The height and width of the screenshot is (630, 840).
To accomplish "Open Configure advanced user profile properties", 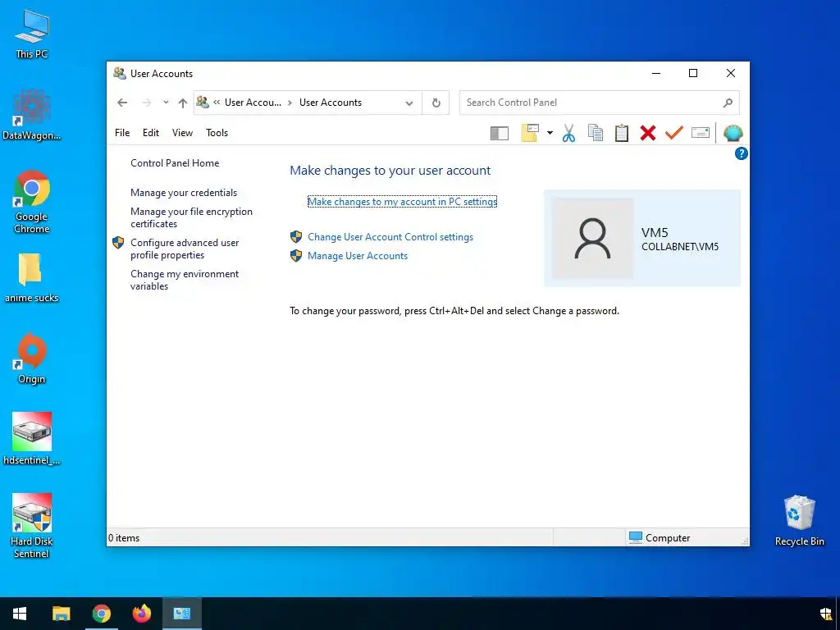I will click(x=185, y=249).
